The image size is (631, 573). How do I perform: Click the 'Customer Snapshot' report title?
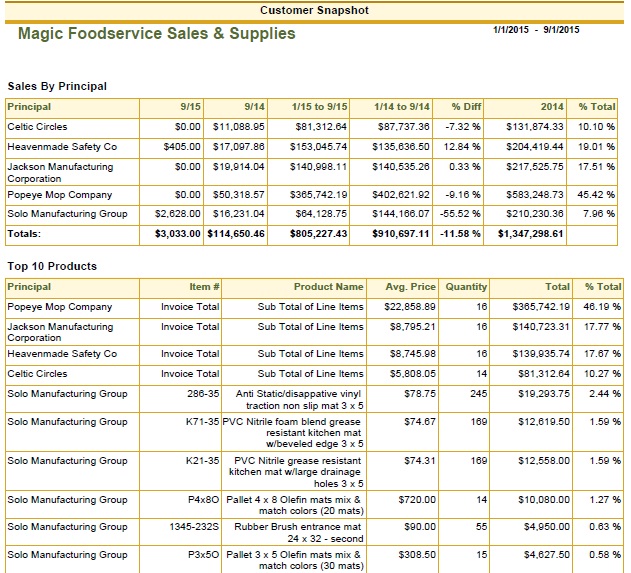(x=314, y=10)
